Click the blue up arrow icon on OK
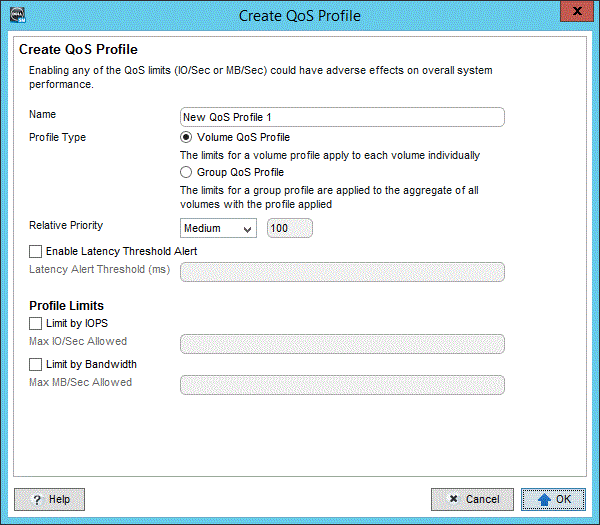 [544, 499]
